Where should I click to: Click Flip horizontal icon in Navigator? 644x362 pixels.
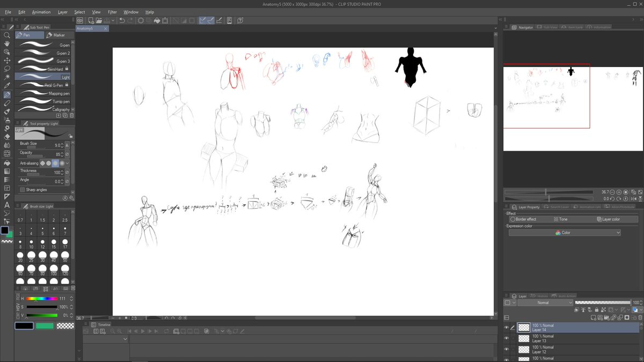[x=635, y=199]
